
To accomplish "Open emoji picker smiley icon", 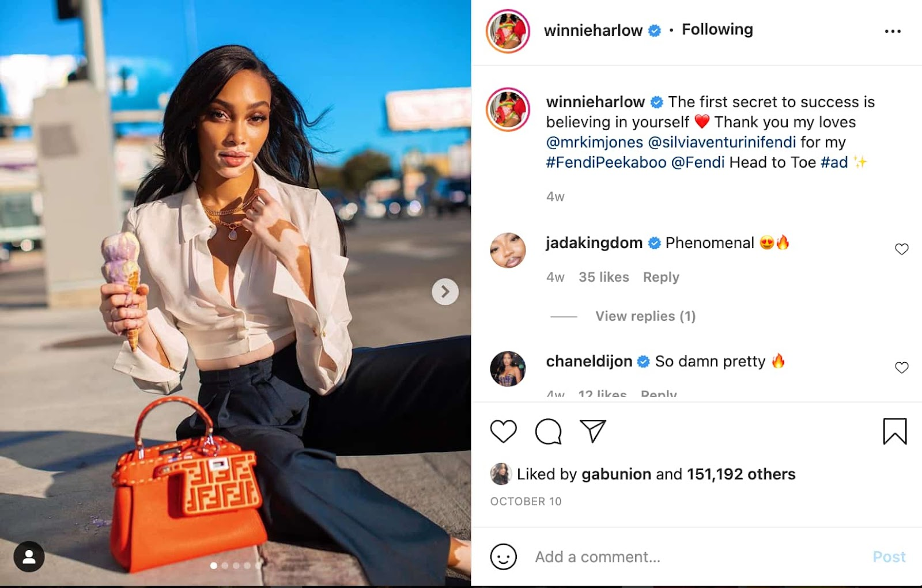I will pos(503,557).
